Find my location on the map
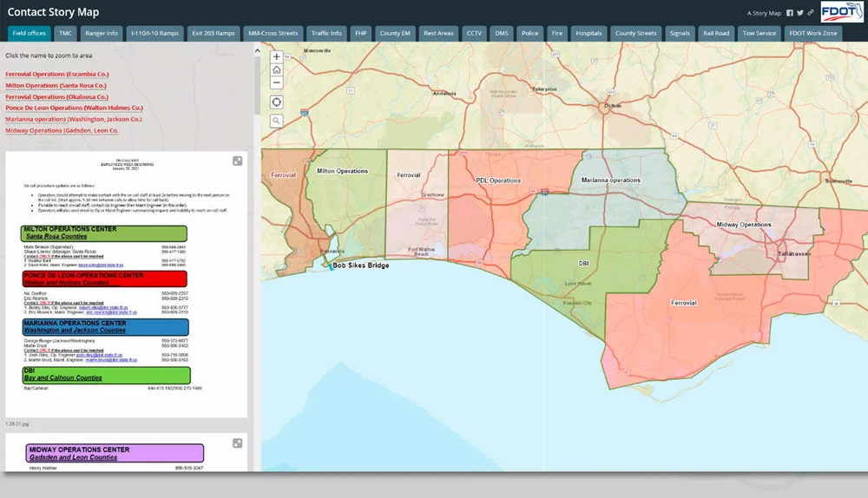This screenshot has height=498, width=868. click(276, 102)
